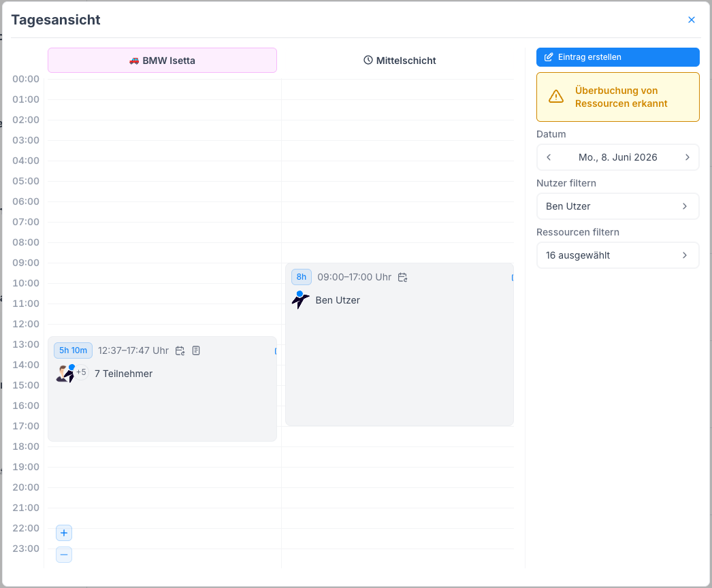The width and height of the screenshot is (712, 588).
Task: Click the 7 Teilnehmer label
Action: [123, 374]
